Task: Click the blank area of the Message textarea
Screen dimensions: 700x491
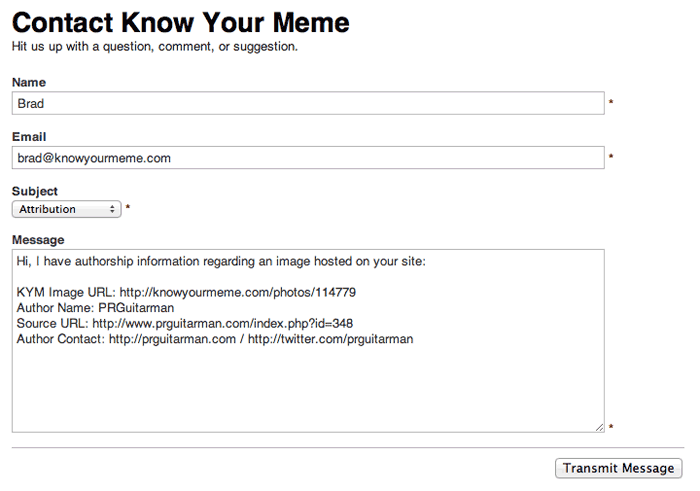Action: coord(308,388)
